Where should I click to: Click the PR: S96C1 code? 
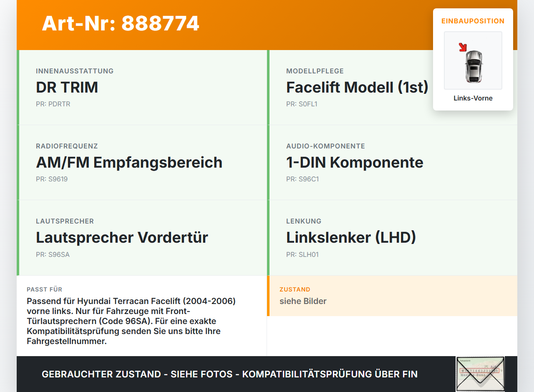pos(302,179)
